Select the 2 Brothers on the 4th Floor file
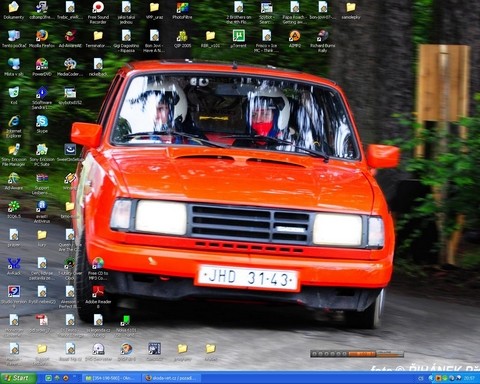 [x=238, y=12]
